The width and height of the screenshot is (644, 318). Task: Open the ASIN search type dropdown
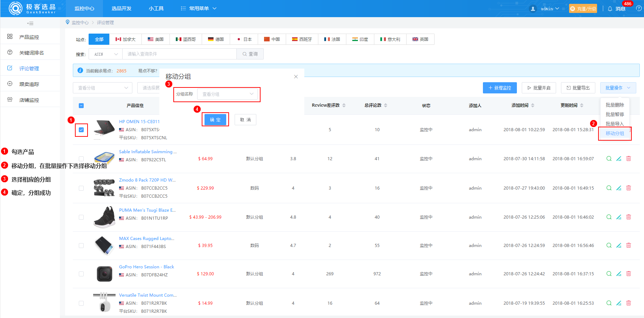[x=105, y=54]
